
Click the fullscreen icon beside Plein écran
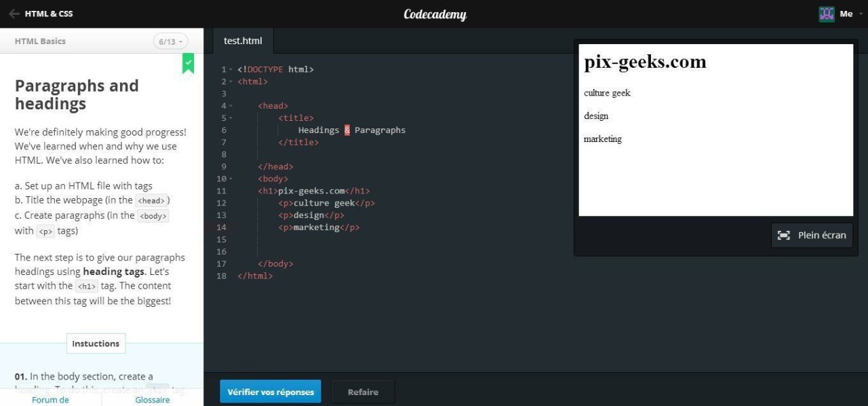tap(784, 235)
